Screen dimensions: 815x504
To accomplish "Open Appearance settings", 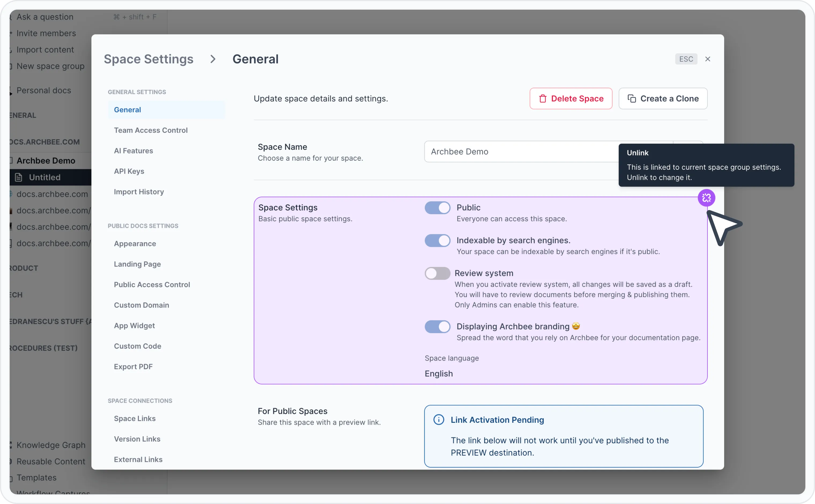I will point(135,244).
